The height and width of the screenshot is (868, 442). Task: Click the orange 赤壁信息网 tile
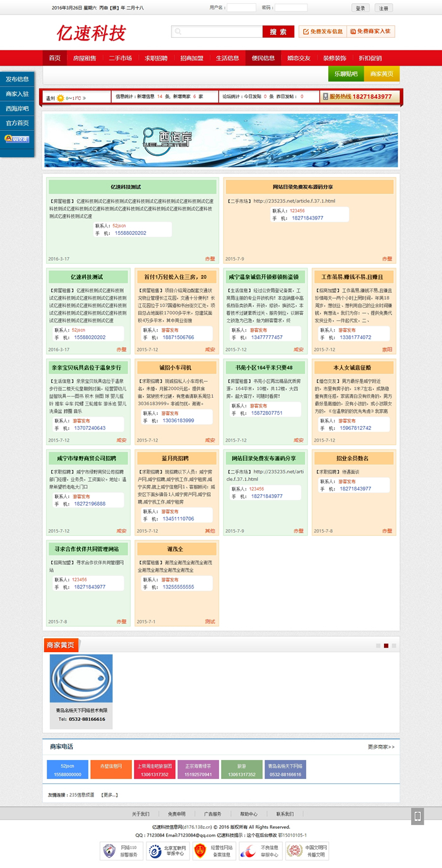point(111,770)
